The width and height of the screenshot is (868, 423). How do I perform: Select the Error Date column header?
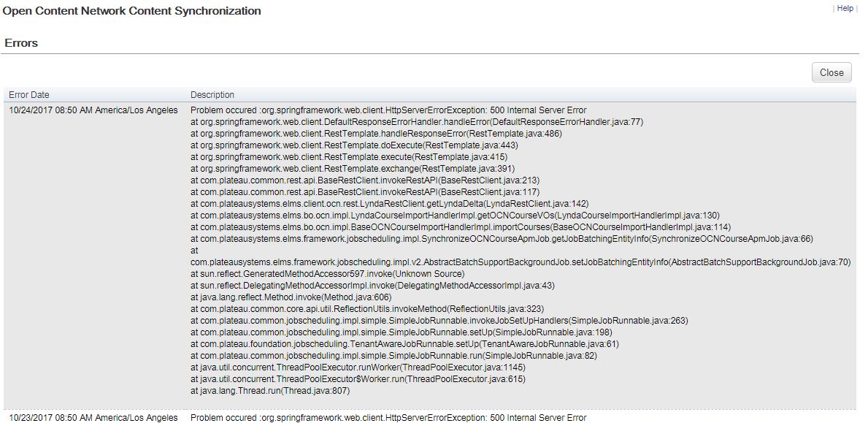pos(28,95)
